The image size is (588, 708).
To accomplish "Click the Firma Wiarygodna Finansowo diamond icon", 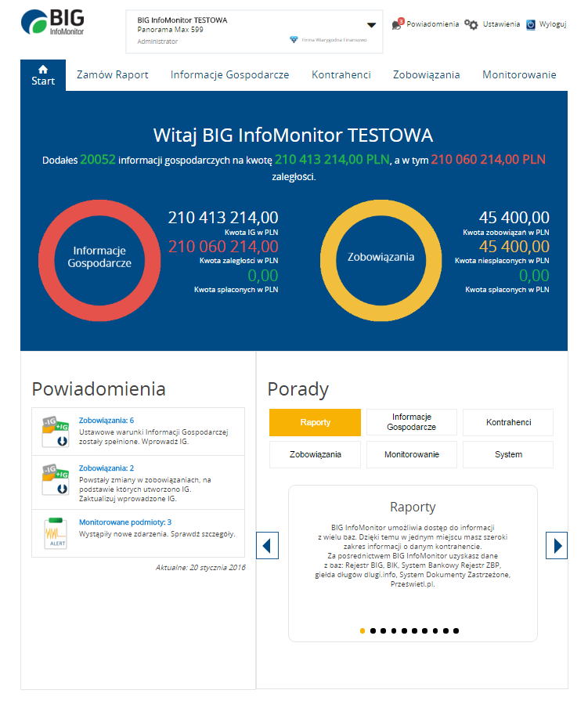I will click(x=294, y=40).
